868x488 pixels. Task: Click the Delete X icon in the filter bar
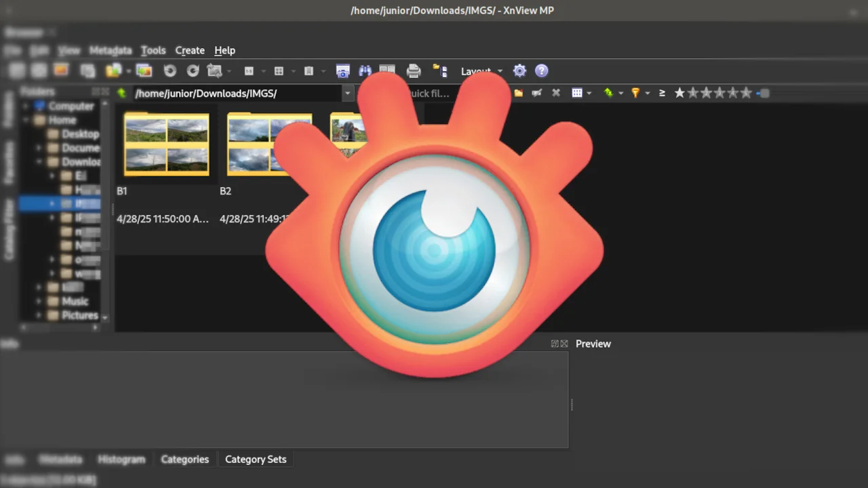555,93
